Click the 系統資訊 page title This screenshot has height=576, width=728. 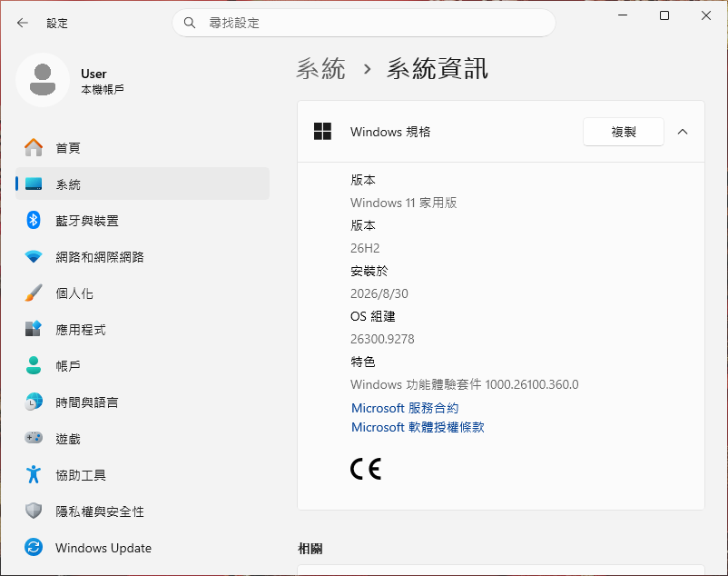tap(438, 69)
